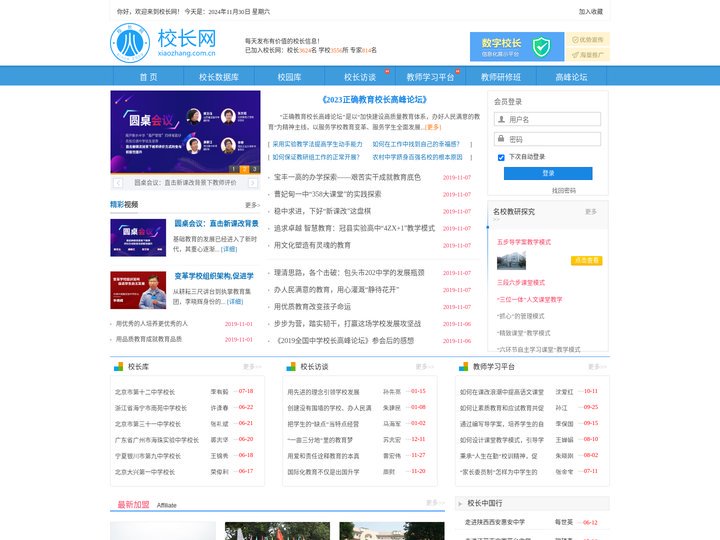Viewport: 720px width, 540px height.
Task: Click 更多 in 名校教研探究 panel
Action: [591, 212]
